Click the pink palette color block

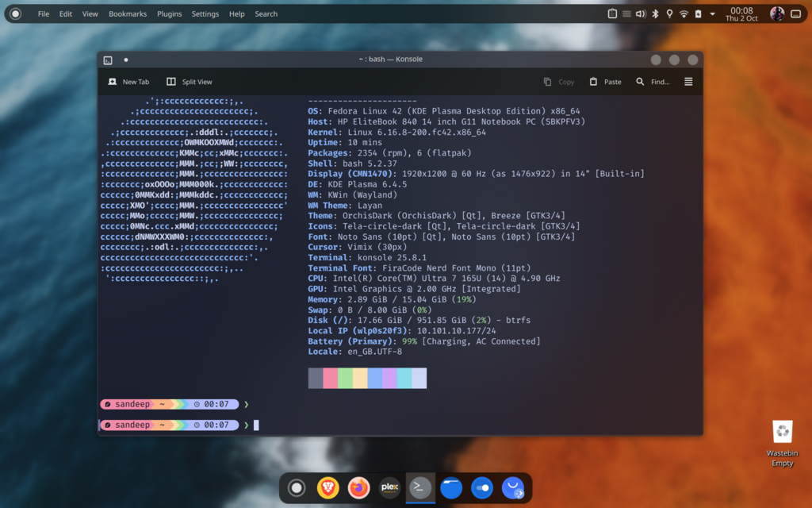pos(331,379)
